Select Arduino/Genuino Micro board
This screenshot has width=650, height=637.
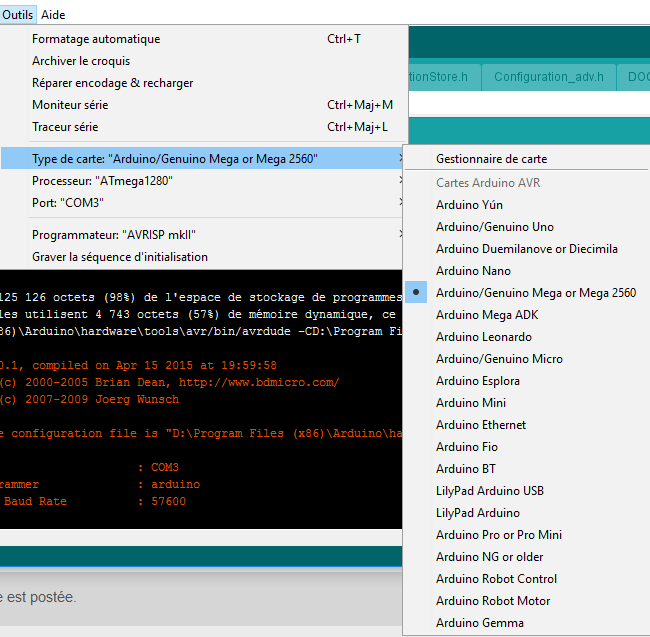pyautogui.click(x=526, y=358)
